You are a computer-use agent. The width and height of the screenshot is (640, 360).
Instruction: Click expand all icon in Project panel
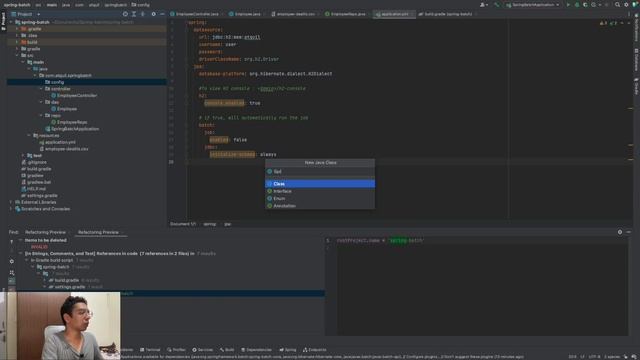pyautogui.click(x=134, y=14)
